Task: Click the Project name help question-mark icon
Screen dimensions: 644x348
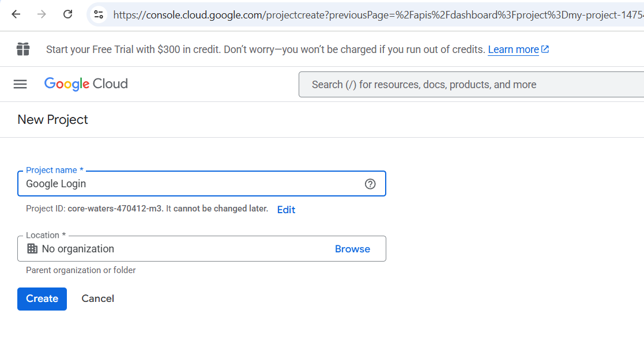Action: [x=370, y=184]
